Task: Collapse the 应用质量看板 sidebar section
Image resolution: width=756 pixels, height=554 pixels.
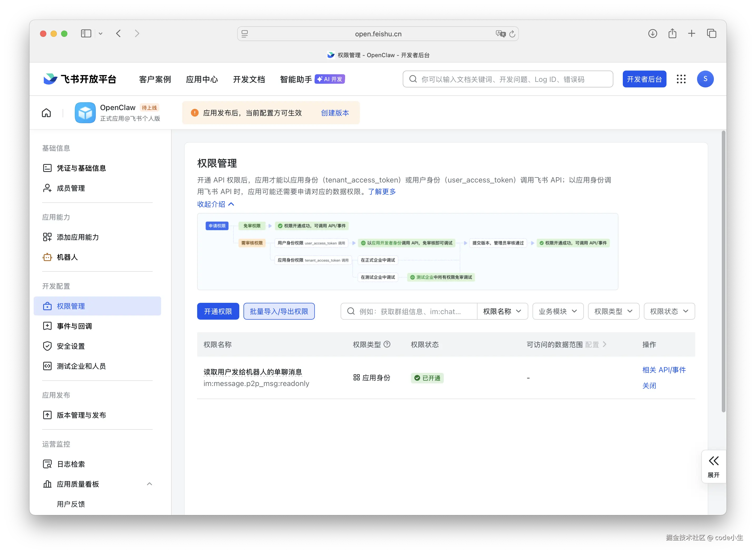Action: [x=150, y=484]
